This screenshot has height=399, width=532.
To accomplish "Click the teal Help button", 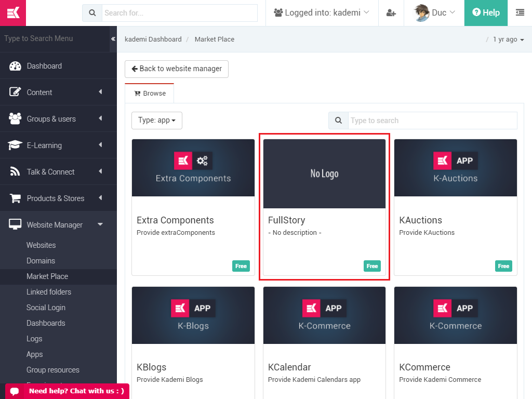I will point(486,13).
